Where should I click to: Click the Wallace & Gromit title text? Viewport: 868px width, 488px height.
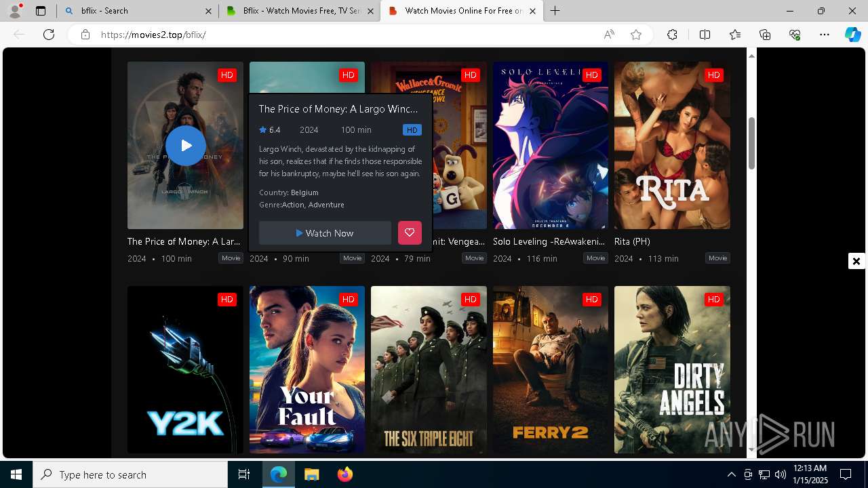(459, 241)
